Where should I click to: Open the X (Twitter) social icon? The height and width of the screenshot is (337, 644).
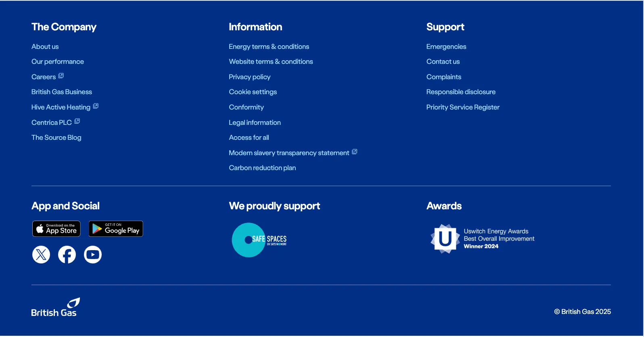[x=41, y=255]
